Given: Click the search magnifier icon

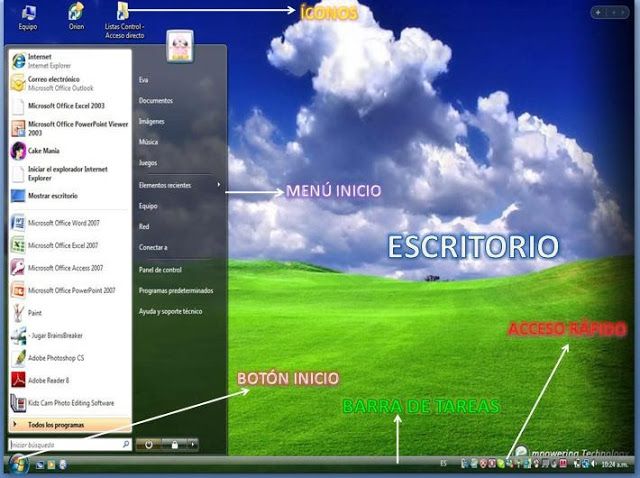Looking at the screenshot, I should coord(126,444).
